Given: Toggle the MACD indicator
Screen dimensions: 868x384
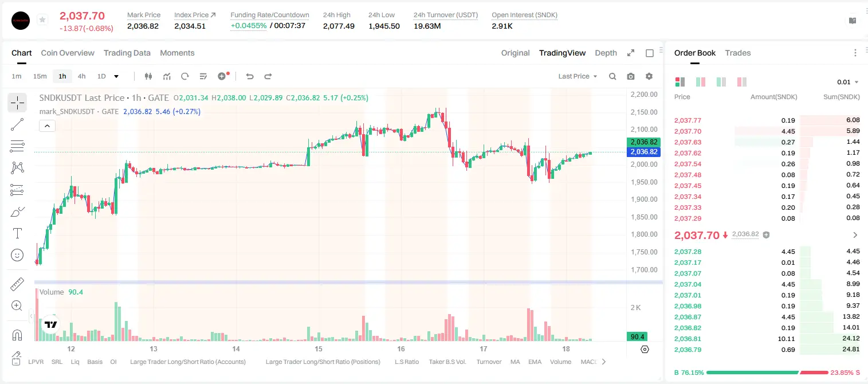Looking at the screenshot, I should [588, 362].
